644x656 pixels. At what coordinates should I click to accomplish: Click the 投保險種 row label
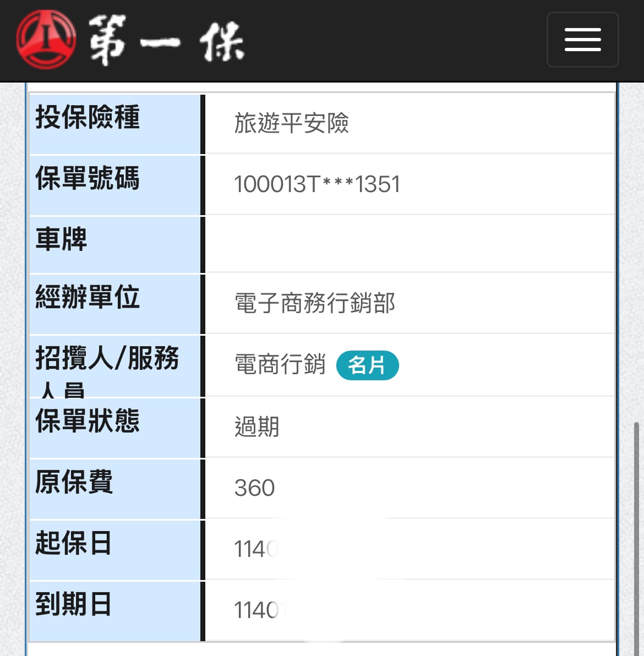(x=88, y=117)
